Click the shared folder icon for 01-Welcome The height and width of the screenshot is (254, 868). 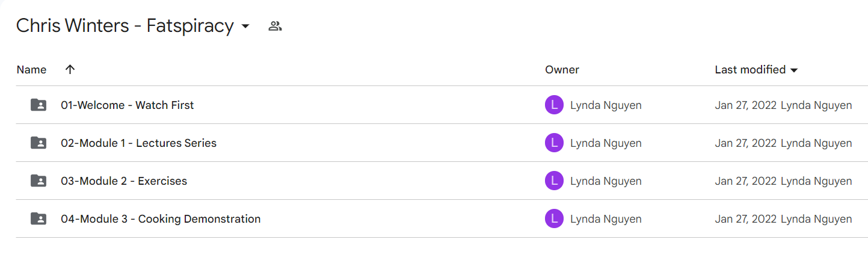tap(38, 105)
